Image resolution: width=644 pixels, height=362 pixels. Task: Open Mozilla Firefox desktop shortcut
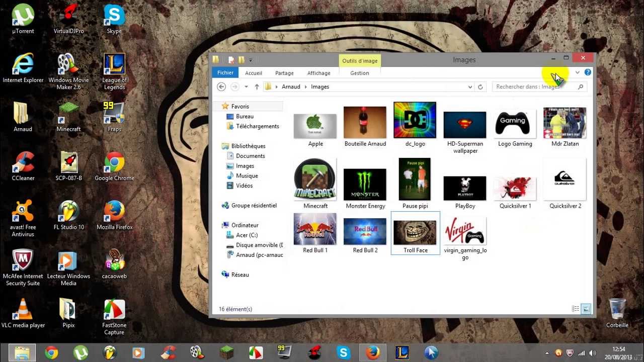click(x=114, y=215)
